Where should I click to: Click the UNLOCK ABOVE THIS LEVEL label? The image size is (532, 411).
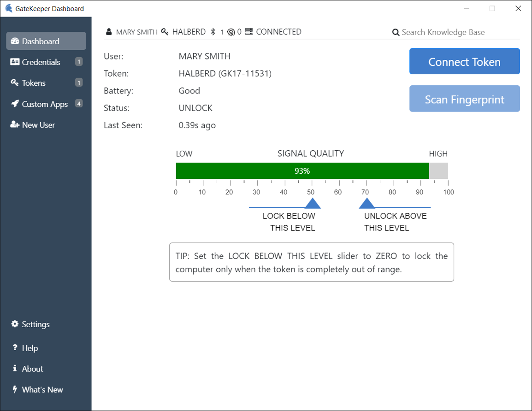[395, 222]
